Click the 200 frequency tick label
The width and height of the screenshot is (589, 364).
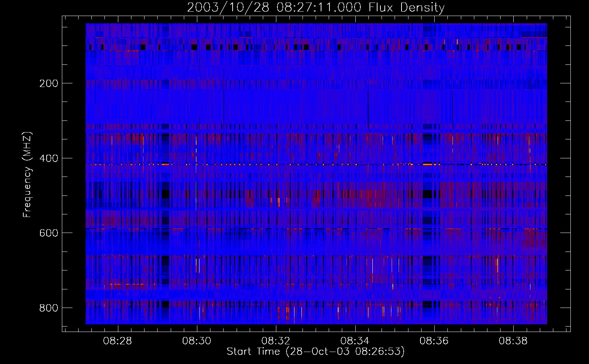(49, 83)
